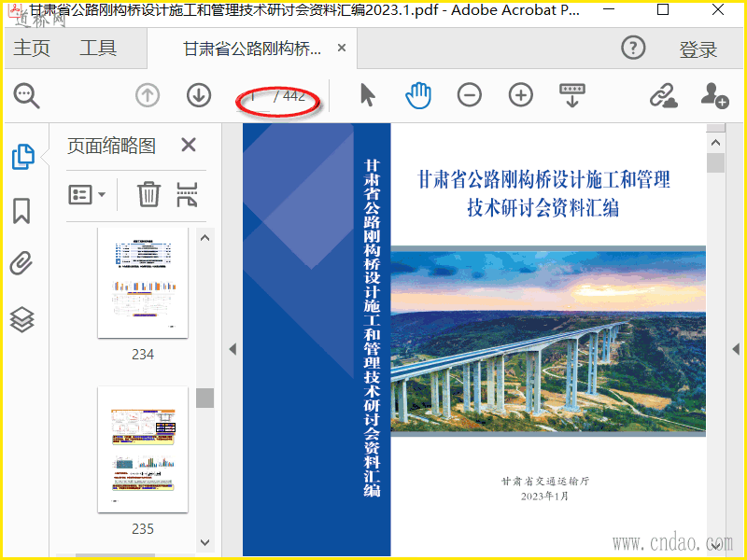Viewport: 747px width, 560px height.
Task: Go to previous page with up arrow
Action: coord(148,95)
